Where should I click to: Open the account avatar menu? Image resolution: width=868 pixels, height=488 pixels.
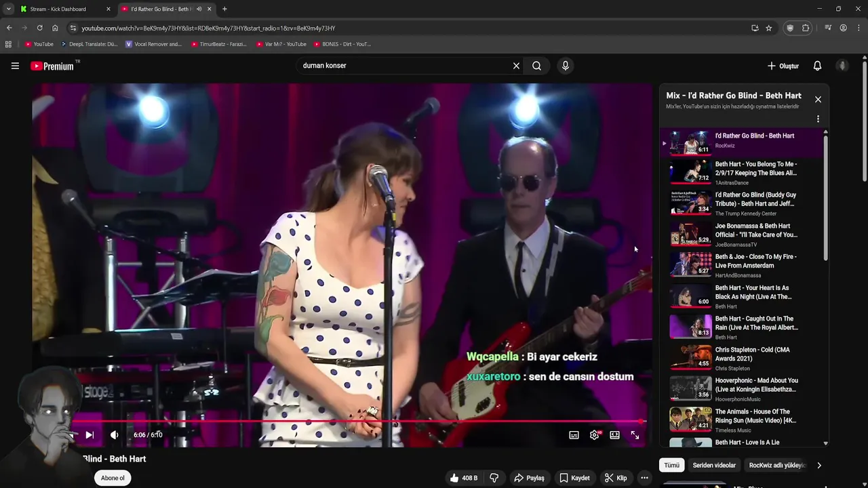click(842, 66)
